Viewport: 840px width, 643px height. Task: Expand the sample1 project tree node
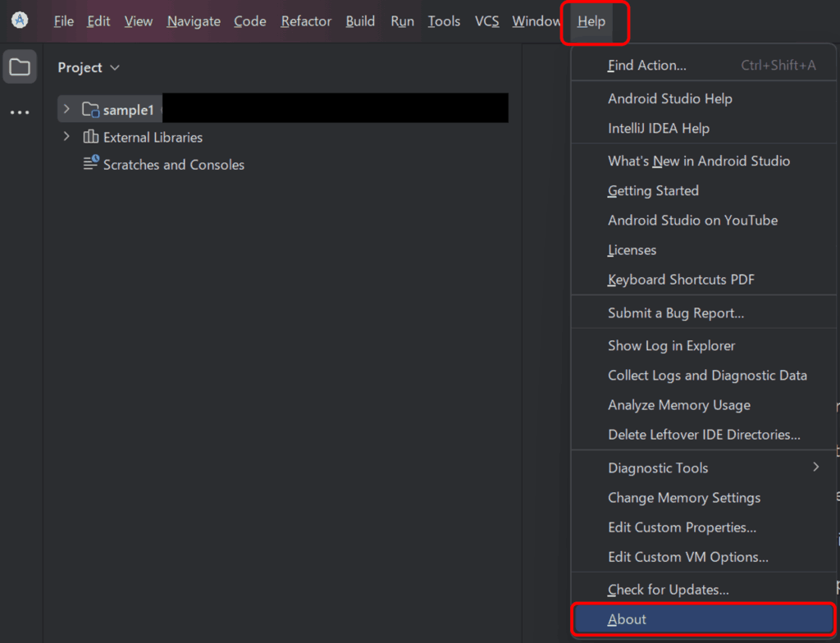pyautogui.click(x=67, y=109)
